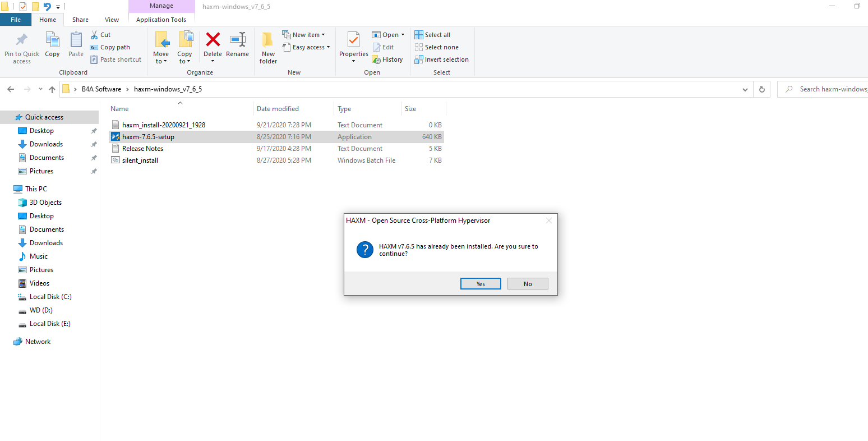The image size is (868, 441).
Task: Open file Properties from the ribbon
Action: click(x=353, y=47)
